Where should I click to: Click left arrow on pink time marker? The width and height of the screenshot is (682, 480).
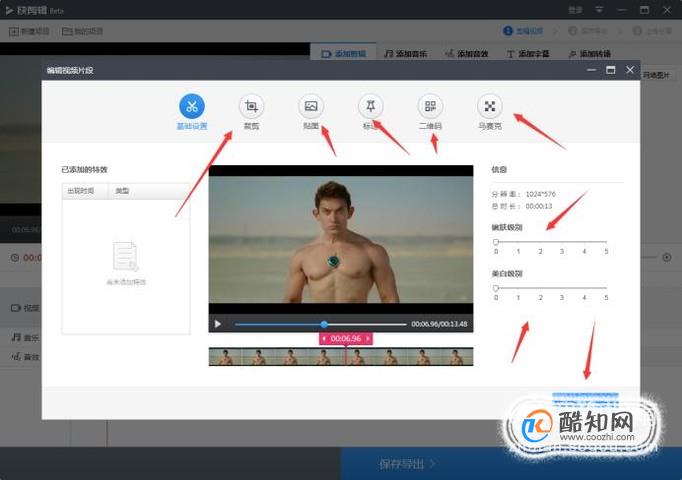[324, 338]
